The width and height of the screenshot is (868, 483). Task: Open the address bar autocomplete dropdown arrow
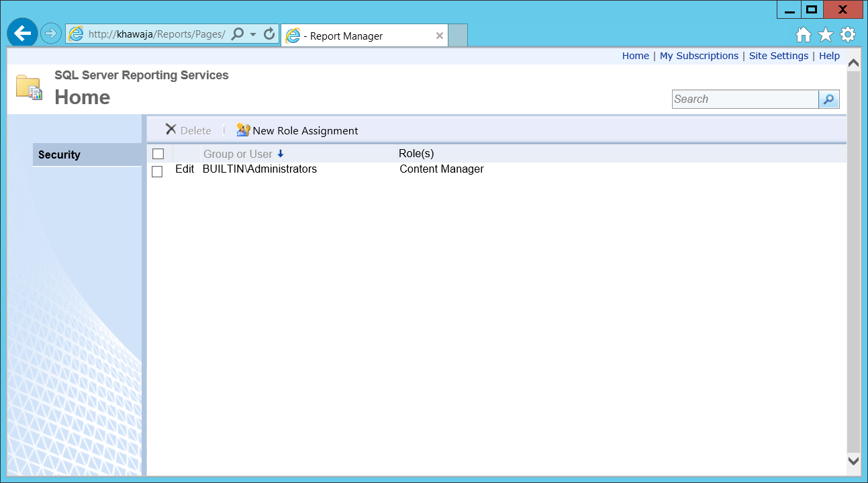coord(253,34)
